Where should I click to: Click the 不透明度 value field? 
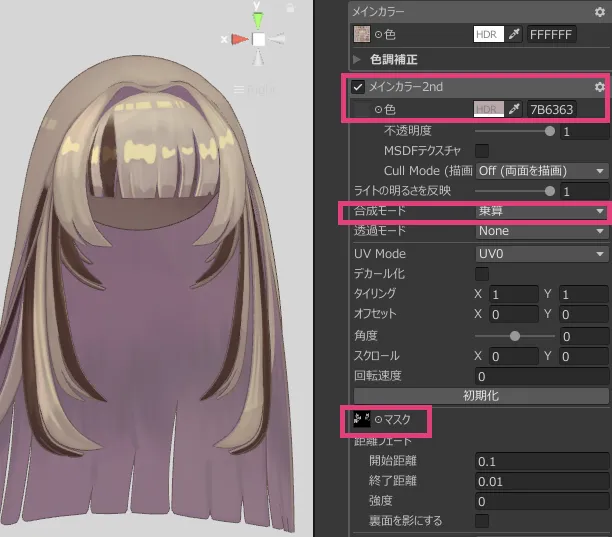pyautogui.click(x=584, y=132)
